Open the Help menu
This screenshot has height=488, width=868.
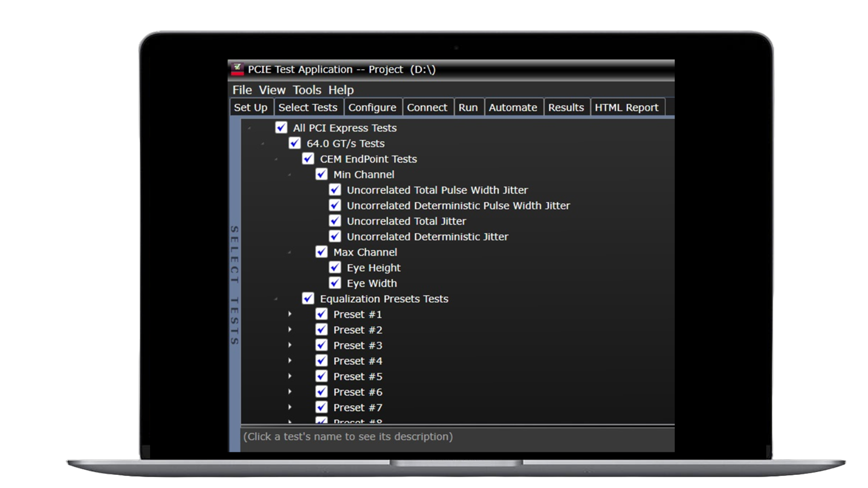[341, 90]
